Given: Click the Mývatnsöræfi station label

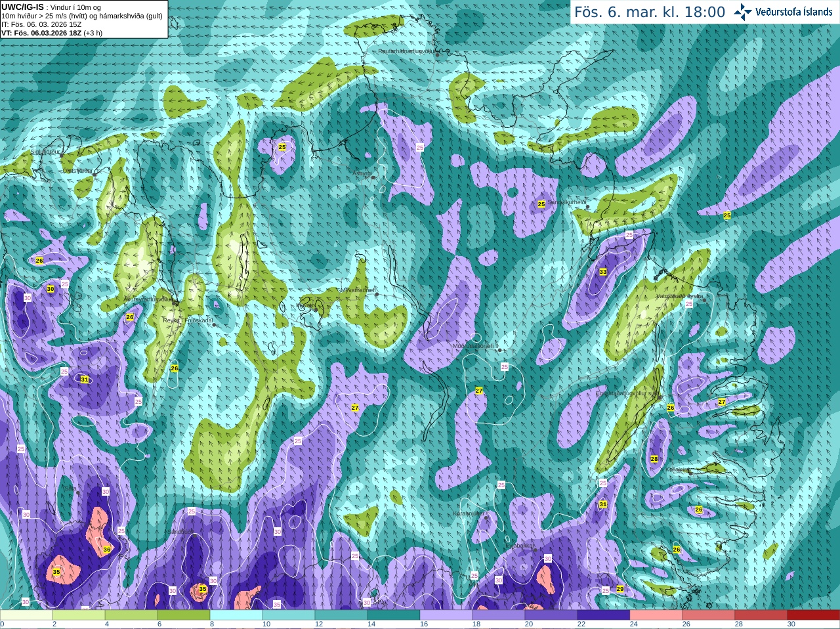Looking at the screenshot, I should click(357, 290).
